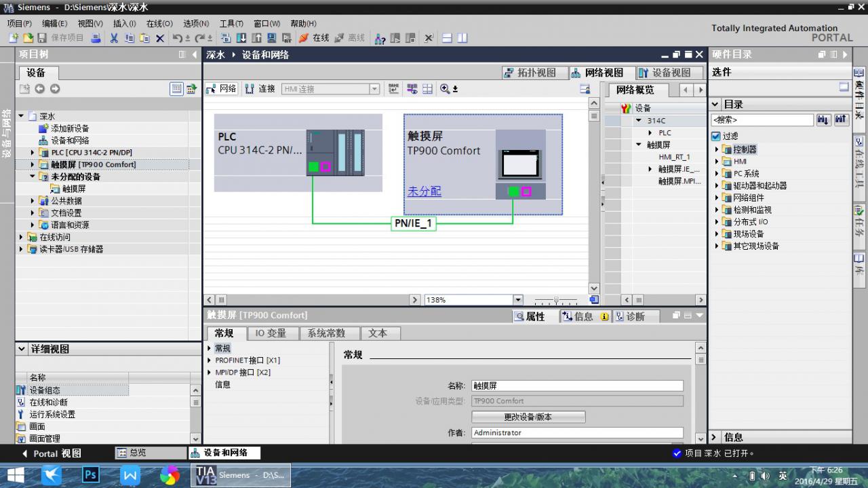
Task: Split the editor space horizontally
Action: tap(447, 38)
